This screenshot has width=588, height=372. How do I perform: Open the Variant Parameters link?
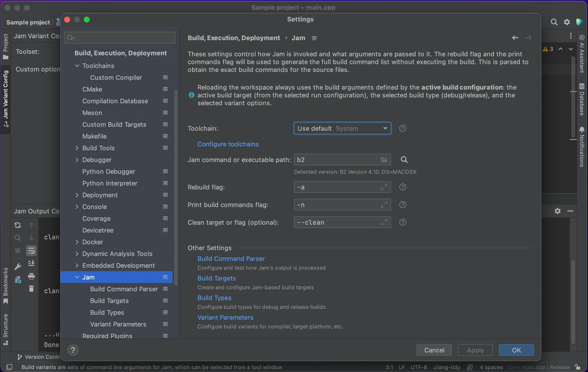tap(225, 318)
